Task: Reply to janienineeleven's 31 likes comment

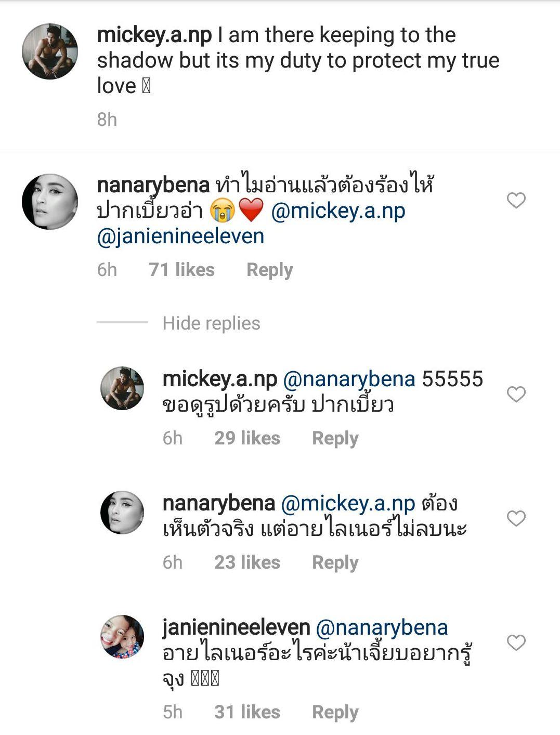Action: click(x=335, y=712)
